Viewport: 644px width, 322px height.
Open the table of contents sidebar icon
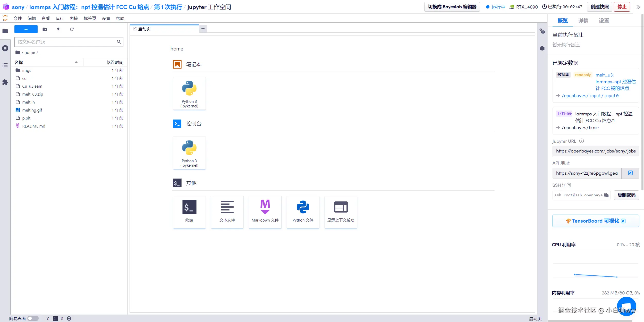point(5,65)
